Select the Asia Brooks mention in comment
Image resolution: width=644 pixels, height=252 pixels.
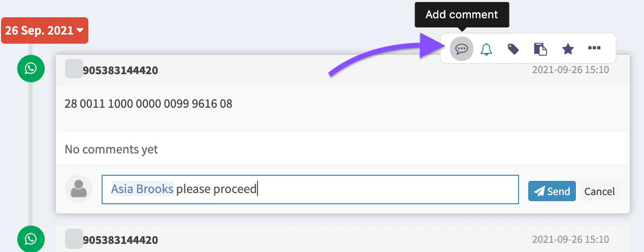pos(142,189)
